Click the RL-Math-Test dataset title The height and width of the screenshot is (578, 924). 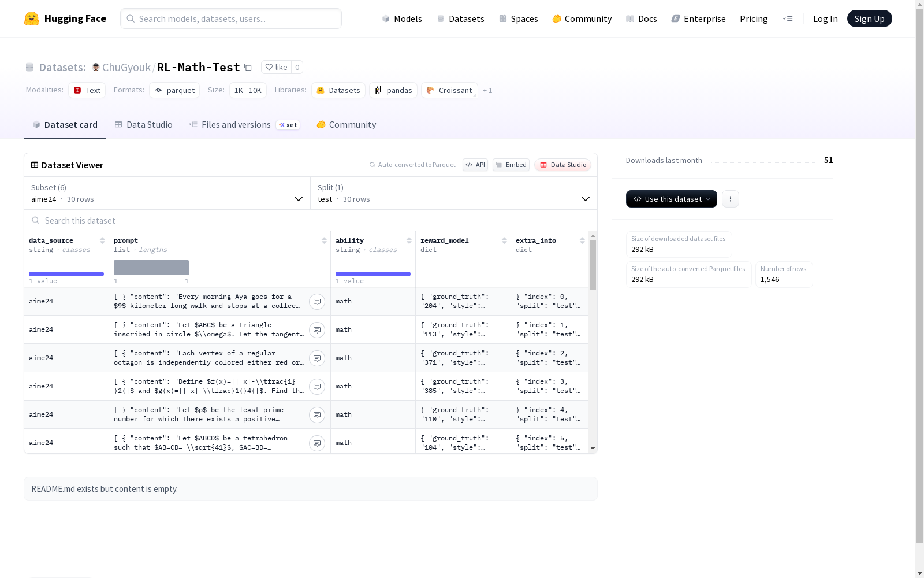pyautogui.click(x=198, y=67)
